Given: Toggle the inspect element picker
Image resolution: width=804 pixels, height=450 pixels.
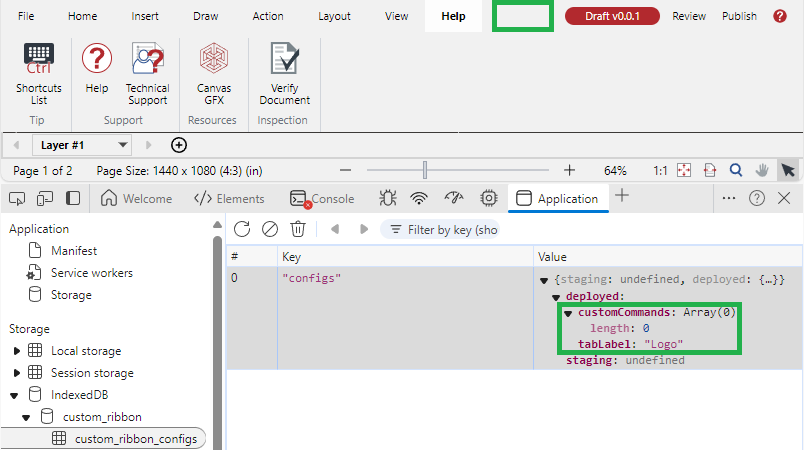Looking at the screenshot, I should (x=17, y=198).
